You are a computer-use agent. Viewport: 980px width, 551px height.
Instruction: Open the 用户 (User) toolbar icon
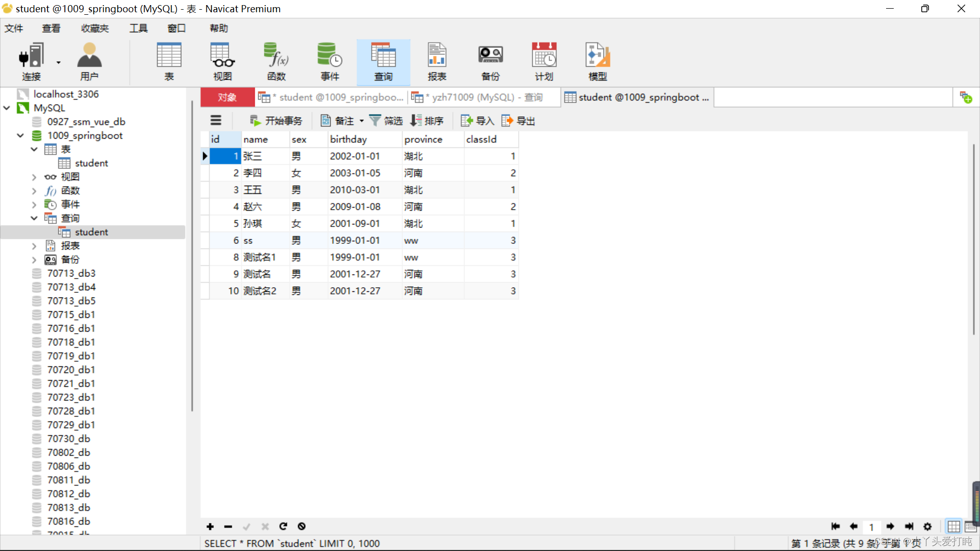pos(89,62)
